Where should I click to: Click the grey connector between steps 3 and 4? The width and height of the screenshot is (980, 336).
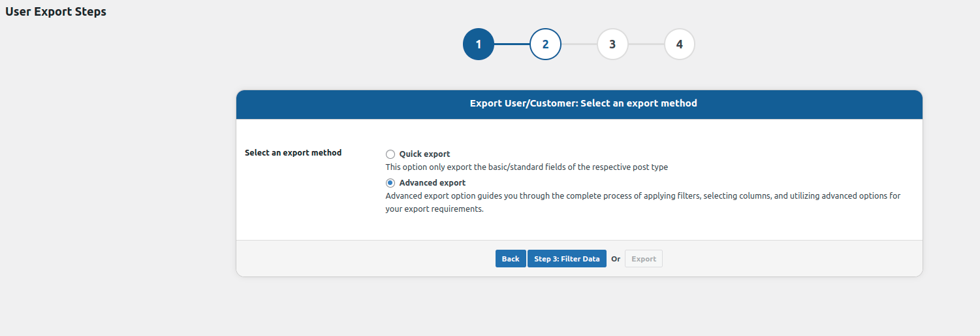coord(646,44)
